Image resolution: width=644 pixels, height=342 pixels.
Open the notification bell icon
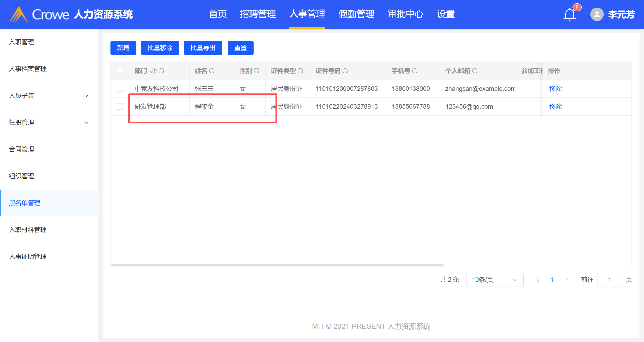pyautogui.click(x=570, y=14)
